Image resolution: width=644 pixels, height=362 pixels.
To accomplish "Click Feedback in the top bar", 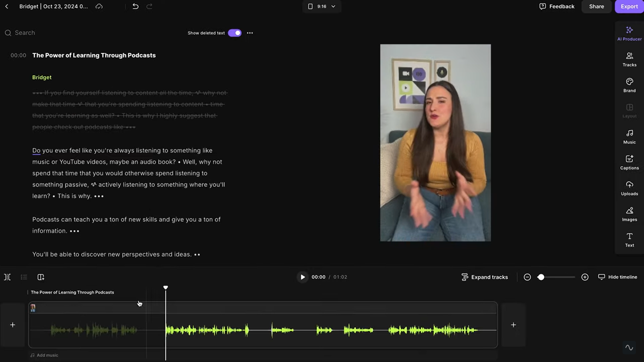I will click(556, 6).
